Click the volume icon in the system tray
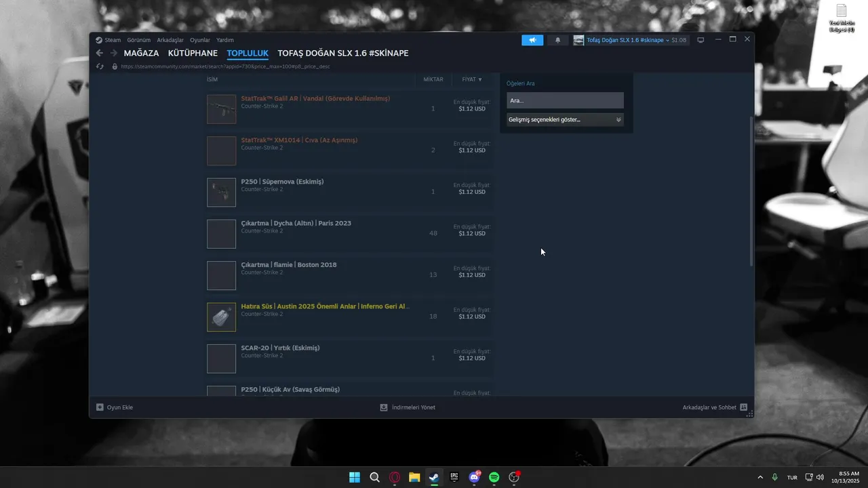 820,477
